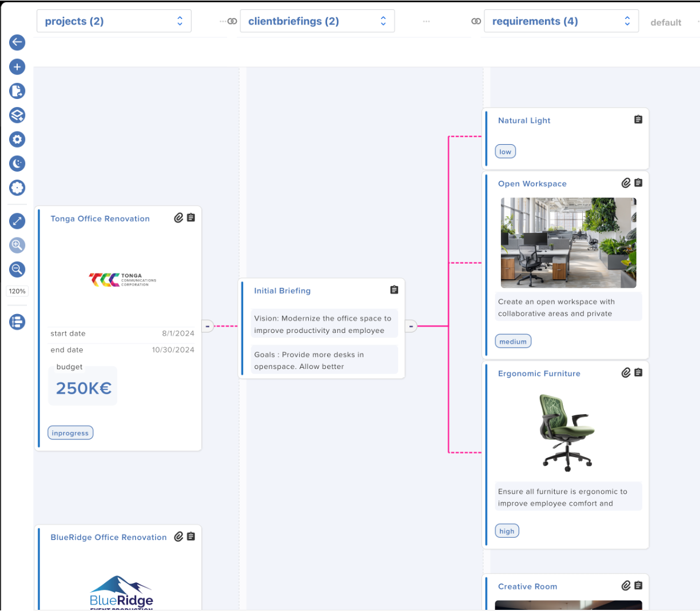
Task: Click the low priority tag
Action: [506, 152]
